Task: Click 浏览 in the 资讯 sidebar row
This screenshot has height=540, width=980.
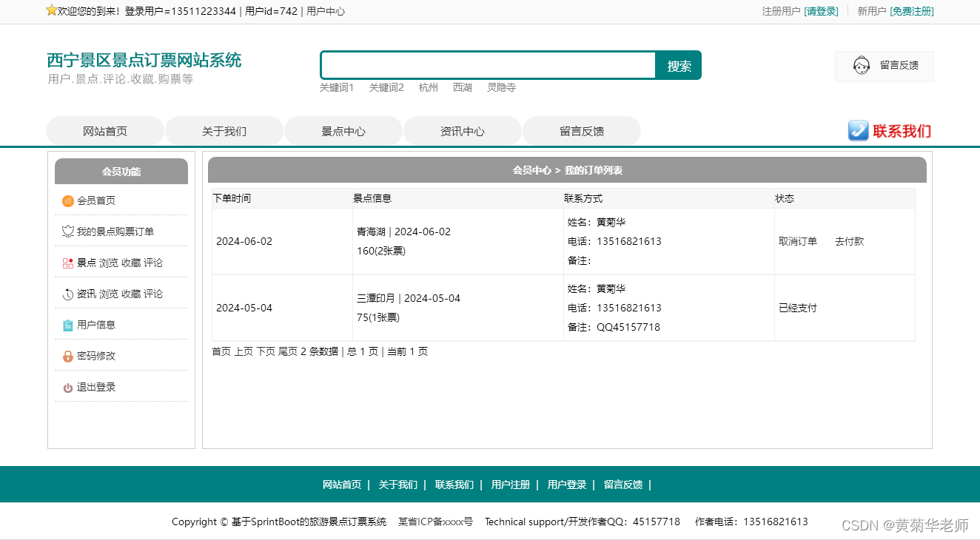Action: coord(109,294)
